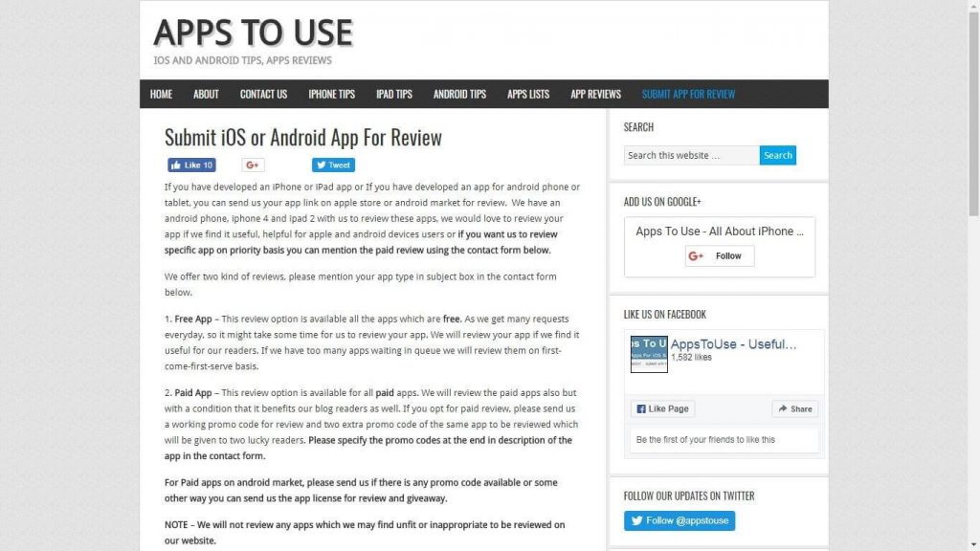The width and height of the screenshot is (980, 551).
Task: Open APP REVIEWS section
Action: pyautogui.click(x=595, y=94)
